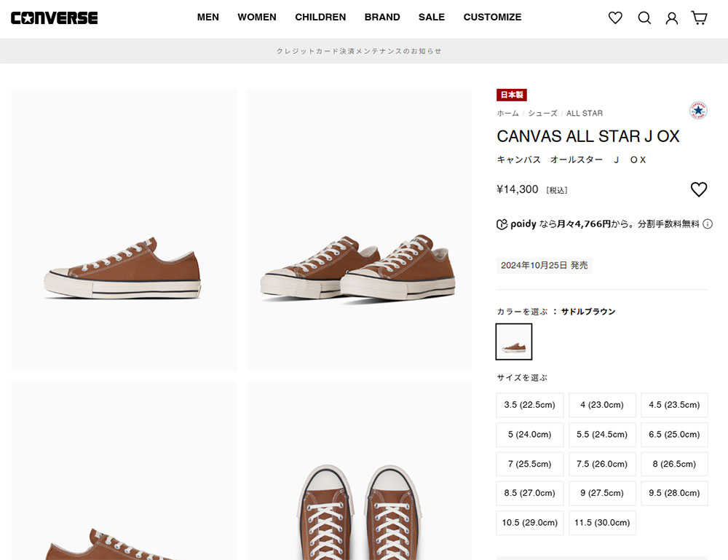Choose size 8 (26.5cm)

(x=674, y=464)
